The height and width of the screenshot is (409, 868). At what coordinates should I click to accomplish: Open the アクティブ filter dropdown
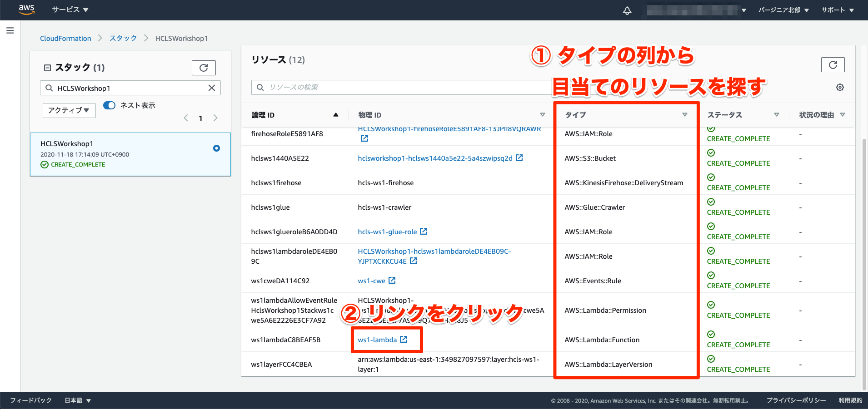[x=69, y=110]
